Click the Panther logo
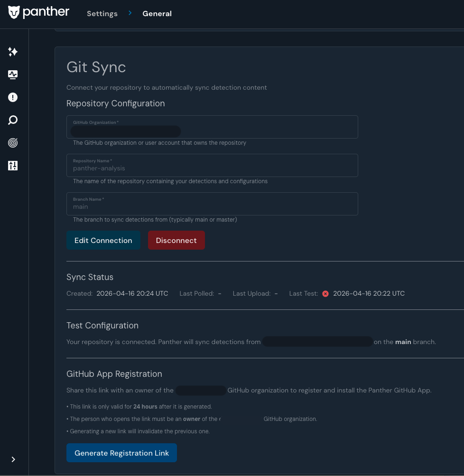 point(38,12)
